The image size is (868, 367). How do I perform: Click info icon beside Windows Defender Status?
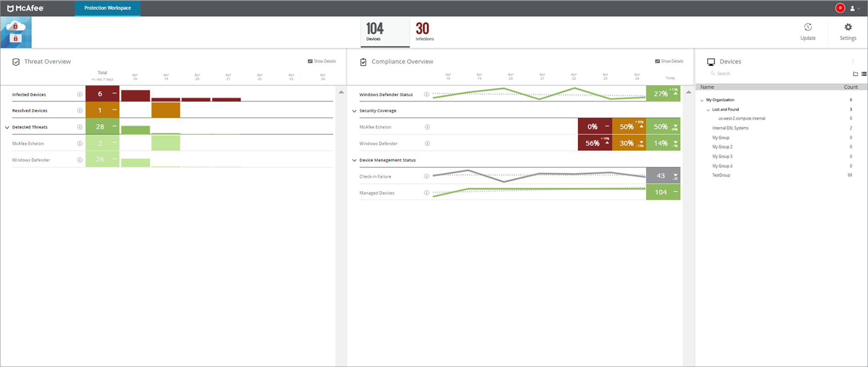(x=426, y=94)
